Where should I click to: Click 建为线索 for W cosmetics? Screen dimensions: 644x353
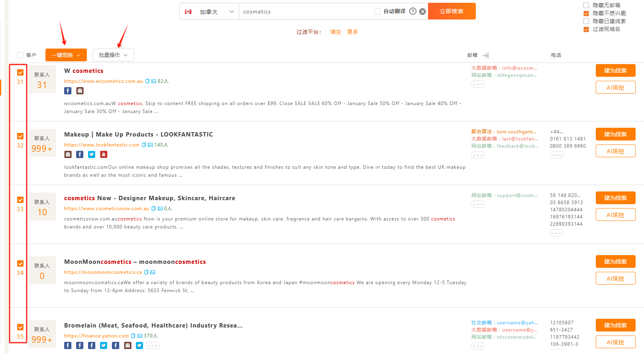616,70
